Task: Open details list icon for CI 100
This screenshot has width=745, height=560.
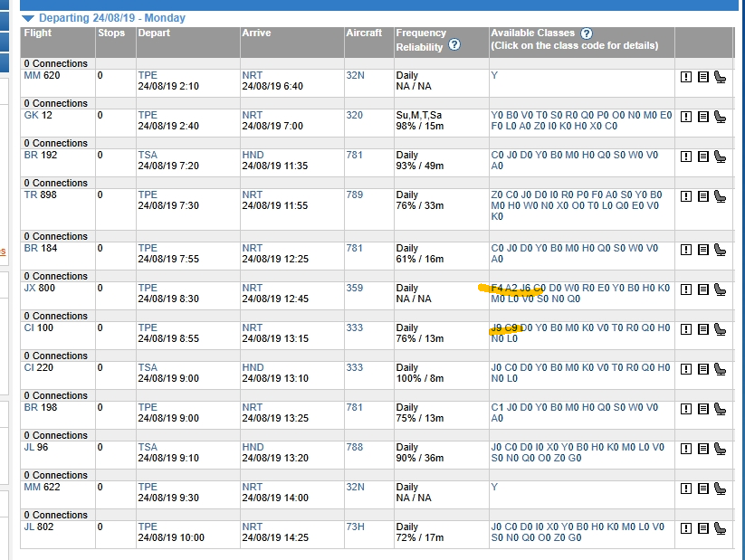Action: point(703,329)
